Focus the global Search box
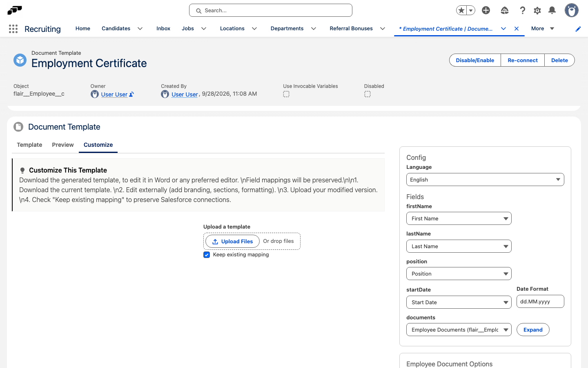Image resolution: width=588 pixels, height=368 pixels. (271, 10)
